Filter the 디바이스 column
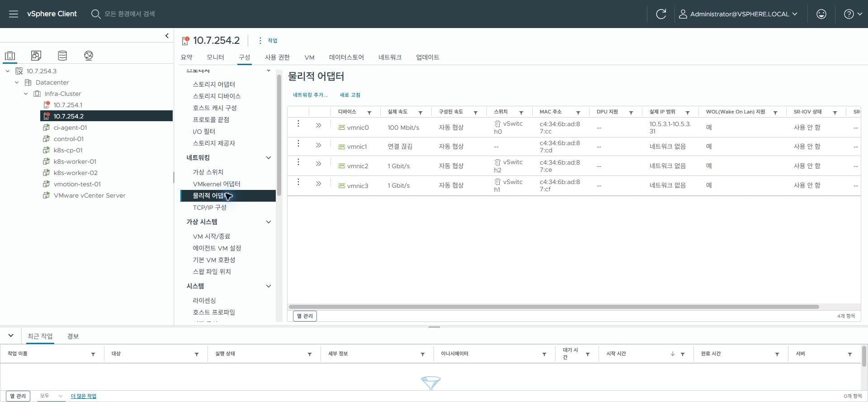The height and width of the screenshot is (402, 868). click(x=369, y=113)
